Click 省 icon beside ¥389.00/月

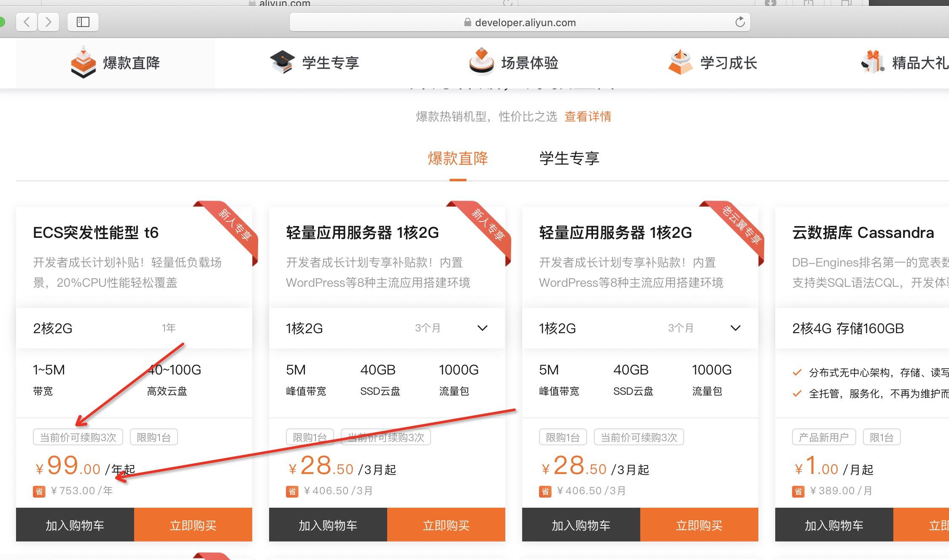(798, 491)
